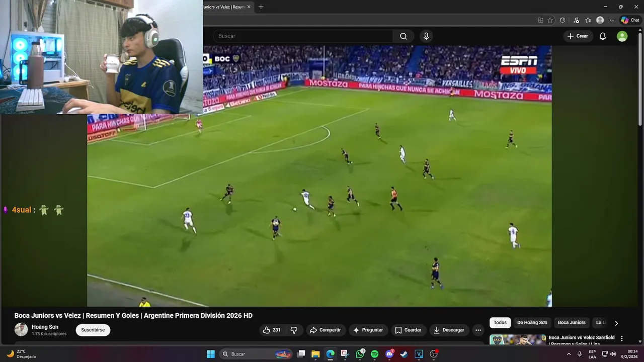Viewport: 644px width, 362px height.
Task: Open File Explorer from the taskbar
Action: point(315,354)
